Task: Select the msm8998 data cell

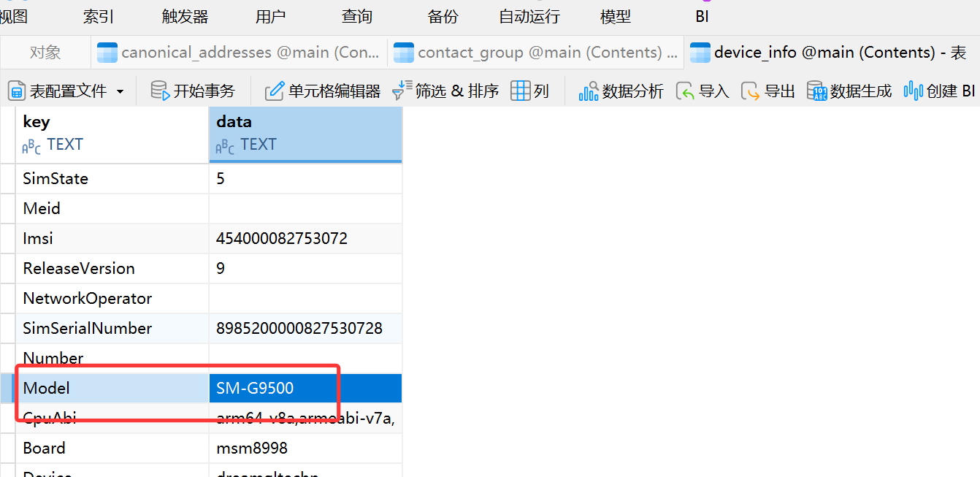Action: click(305, 448)
